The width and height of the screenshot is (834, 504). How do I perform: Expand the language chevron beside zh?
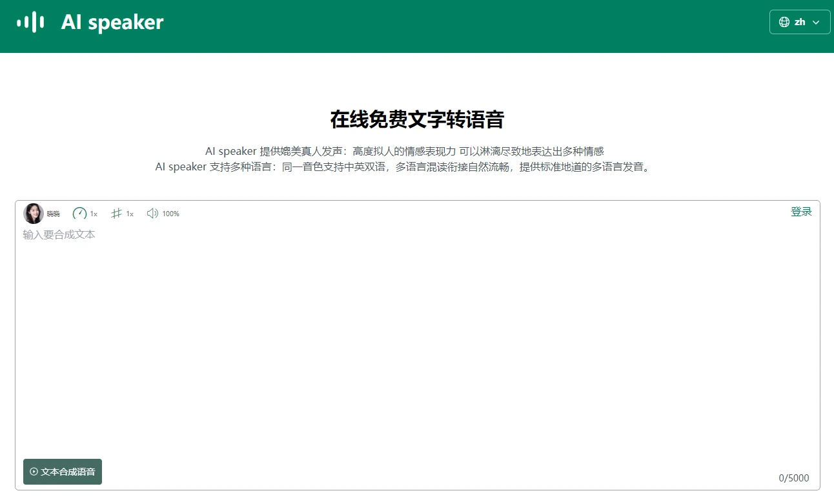[x=816, y=22]
